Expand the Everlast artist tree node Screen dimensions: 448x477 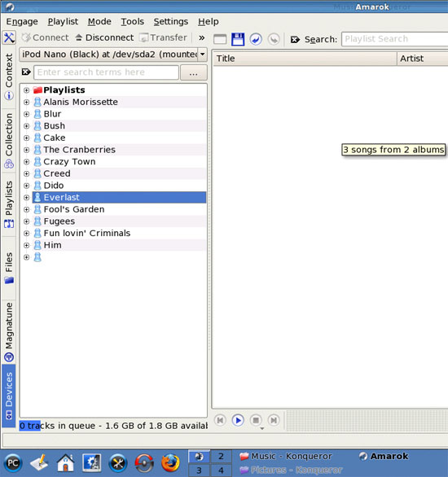click(27, 198)
